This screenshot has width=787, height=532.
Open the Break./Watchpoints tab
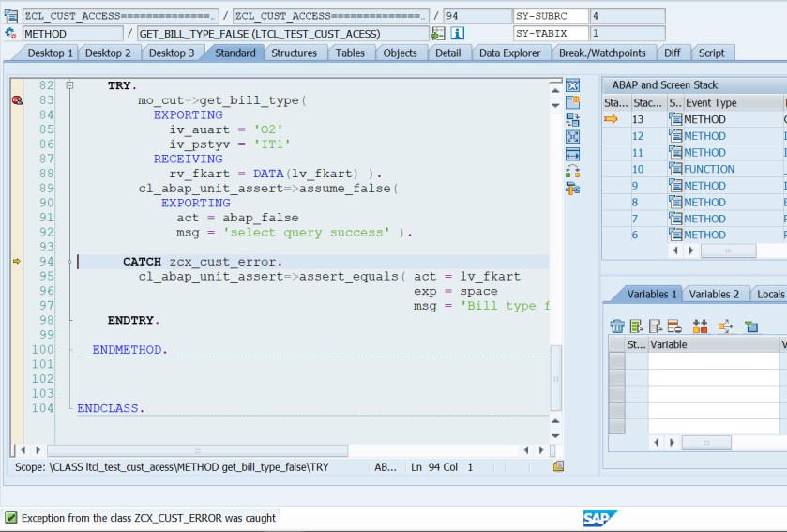click(602, 53)
